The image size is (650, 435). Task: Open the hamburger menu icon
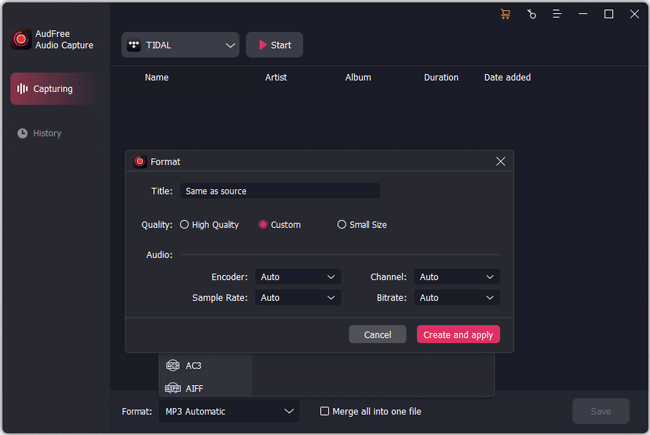[557, 14]
